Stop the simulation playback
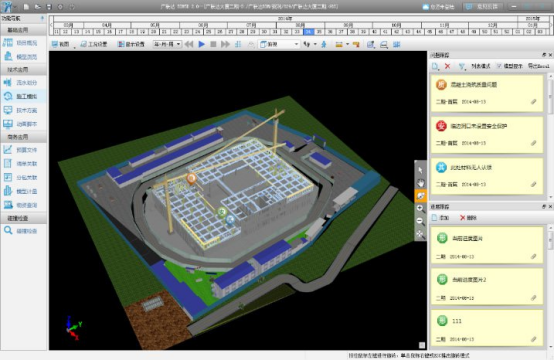The image size is (554, 360). tap(213, 45)
